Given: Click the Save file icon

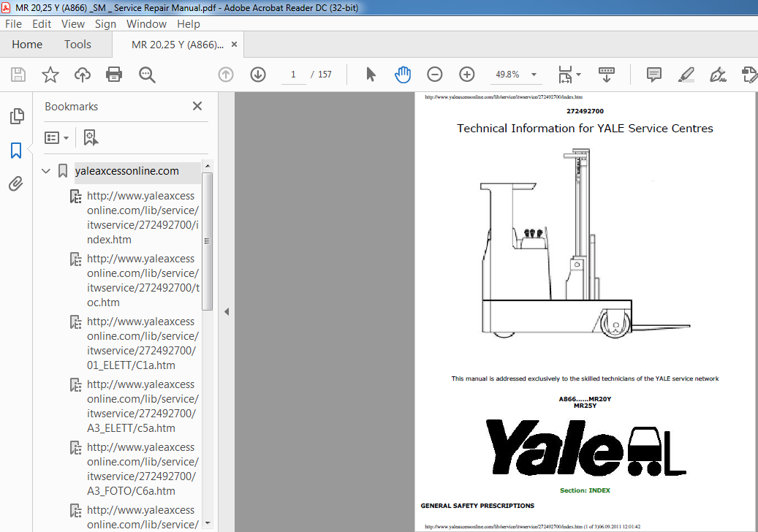Looking at the screenshot, I should pos(18,75).
